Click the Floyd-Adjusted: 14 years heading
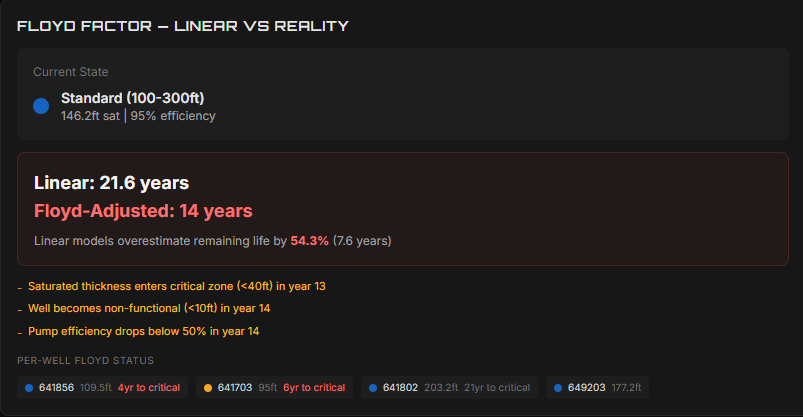The width and height of the screenshot is (803, 417). [x=143, y=211]
